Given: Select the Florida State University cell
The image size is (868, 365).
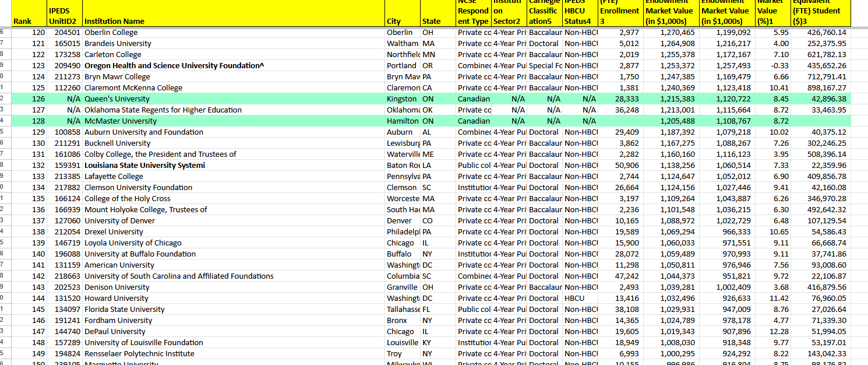Looking at the screenshot, I should click(234, 310).
